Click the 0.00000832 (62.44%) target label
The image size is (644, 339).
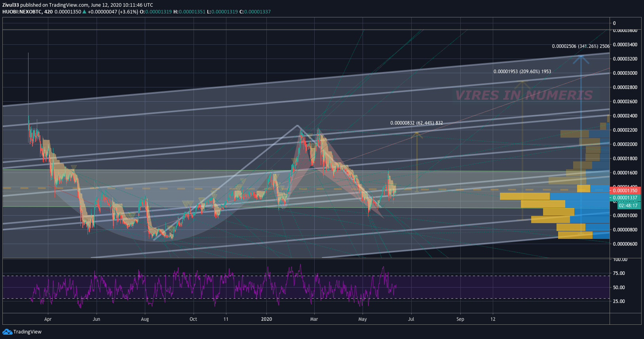point(416,123)
